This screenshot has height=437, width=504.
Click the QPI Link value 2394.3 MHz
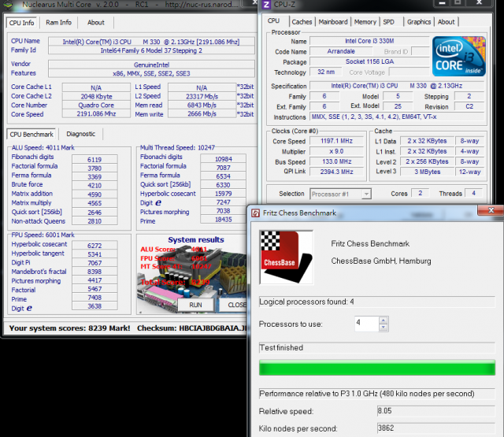(x=336, y=172)
